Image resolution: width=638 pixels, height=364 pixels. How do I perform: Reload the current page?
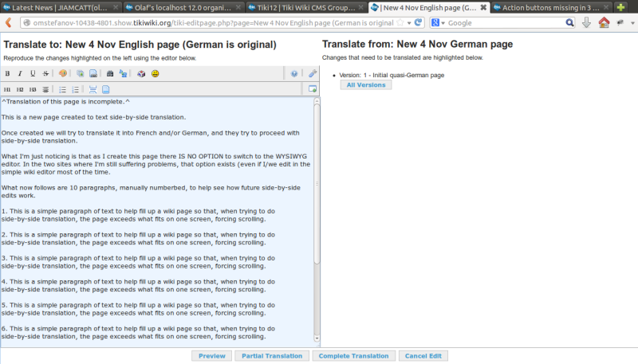coord(418,23)
